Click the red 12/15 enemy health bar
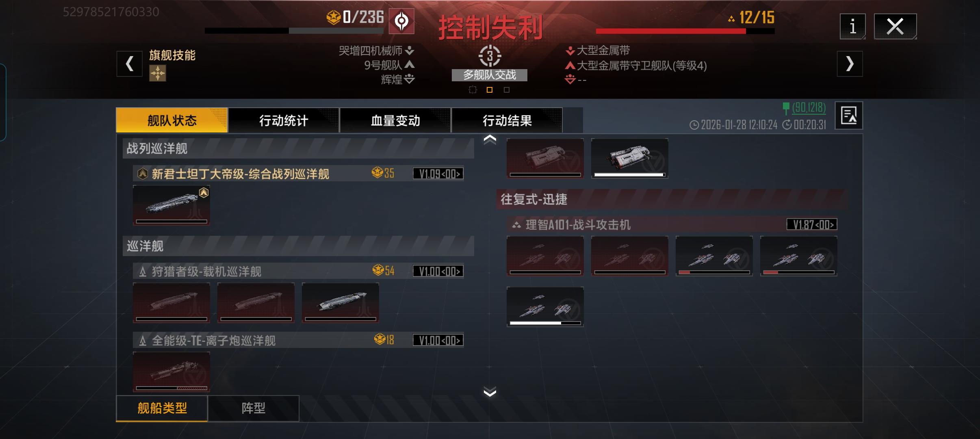The height and width of the screenshot is (439, 980). 685,31
